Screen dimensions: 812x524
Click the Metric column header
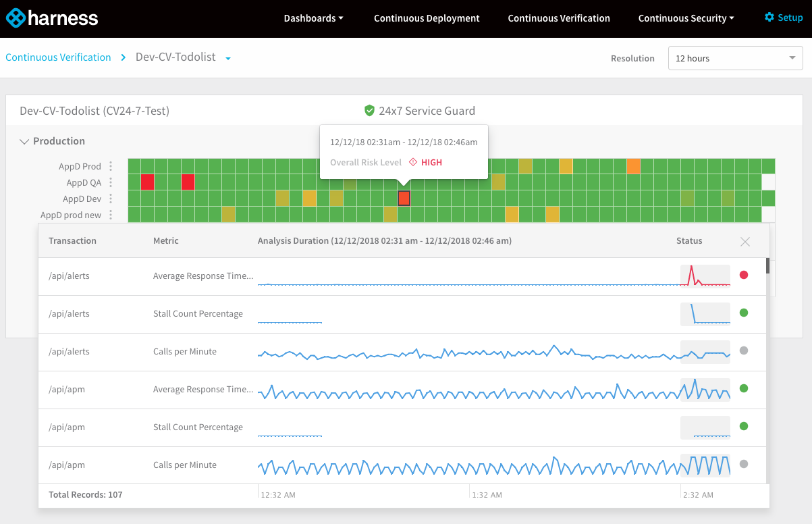166,241
